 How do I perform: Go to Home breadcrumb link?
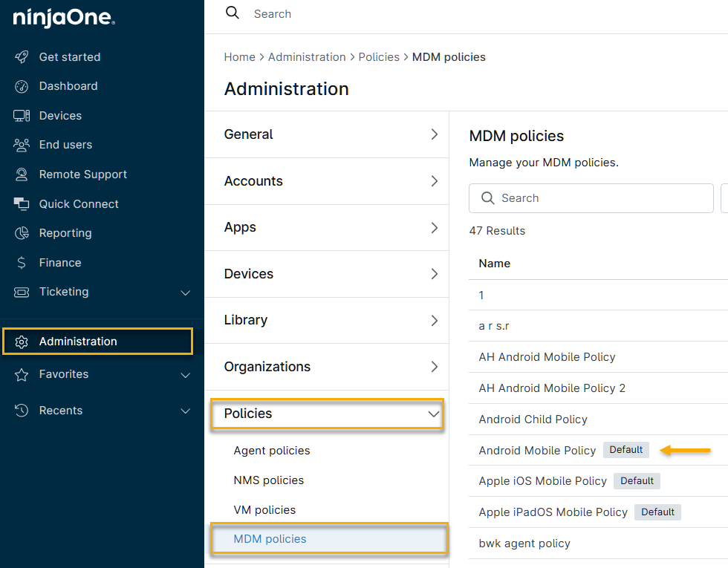239,57
